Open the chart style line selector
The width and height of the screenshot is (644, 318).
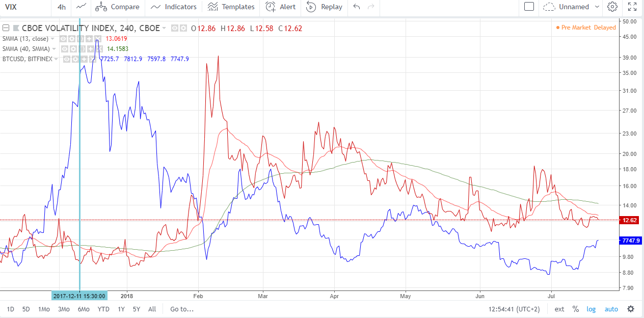(81, 7)
